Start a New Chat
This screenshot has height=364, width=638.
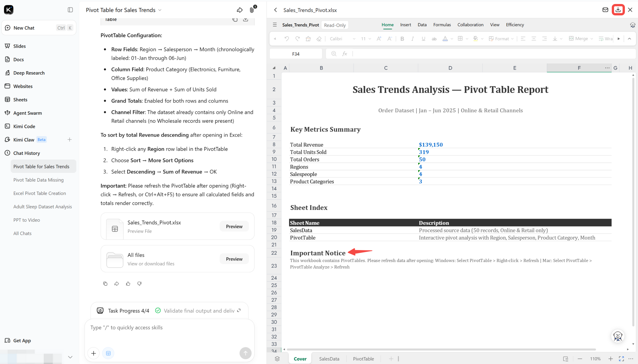[39, 28]
